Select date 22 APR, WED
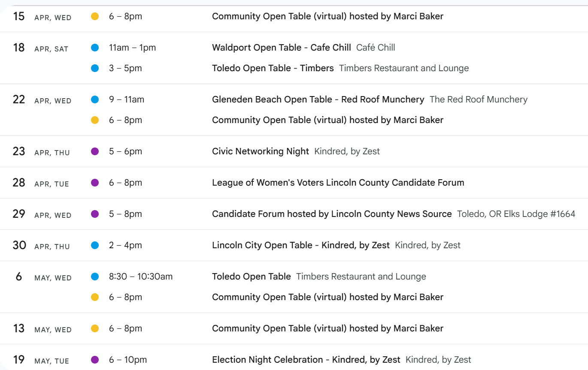The width and height of the screenshot is (588, 370). pyautogui.click(x=19, y=99)
